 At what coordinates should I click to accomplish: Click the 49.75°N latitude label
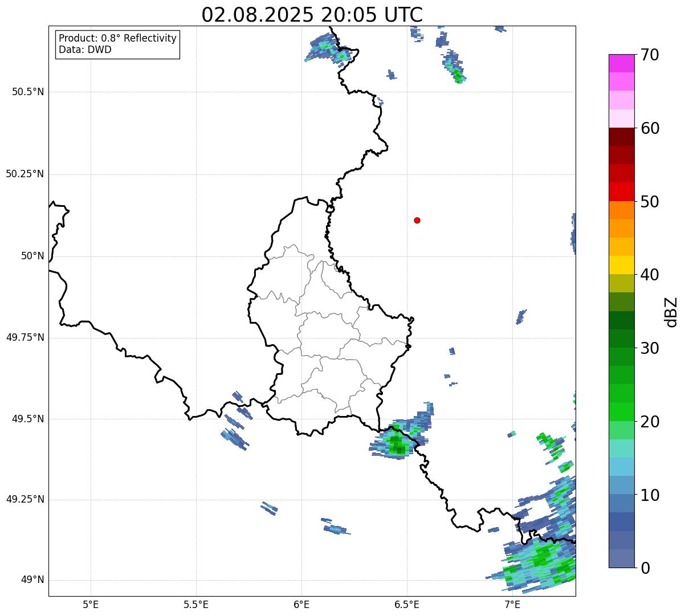(x=25, y=337)
